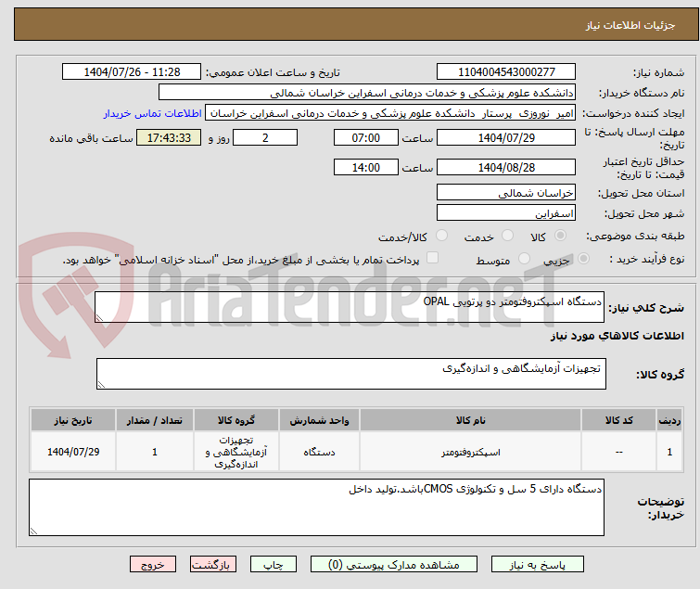This screenshot has height=589, width=700.
Task: Select the 'کالا' category radio button
Action: 560,236
